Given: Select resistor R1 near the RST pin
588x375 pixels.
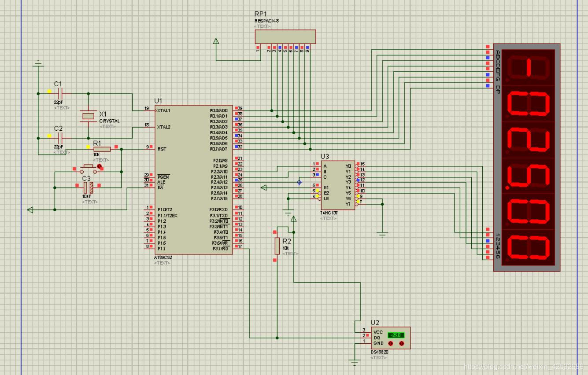Looking at the screenshot, I should [x=102, y=149].
